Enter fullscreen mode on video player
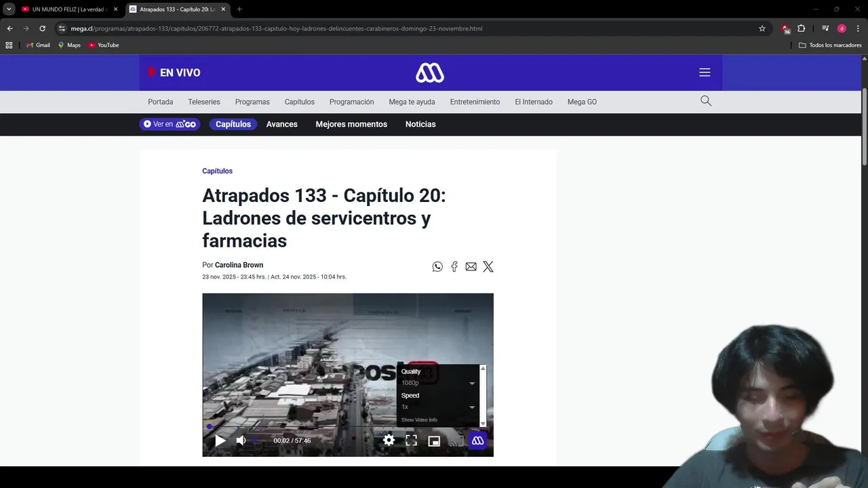The image size is (868, 488). pos(411,441)
